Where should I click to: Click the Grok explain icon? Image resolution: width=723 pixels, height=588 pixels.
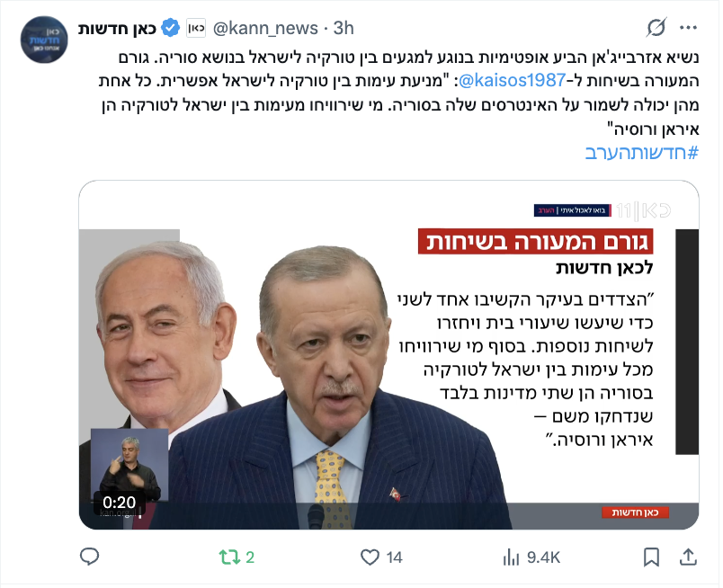(656, 28)
